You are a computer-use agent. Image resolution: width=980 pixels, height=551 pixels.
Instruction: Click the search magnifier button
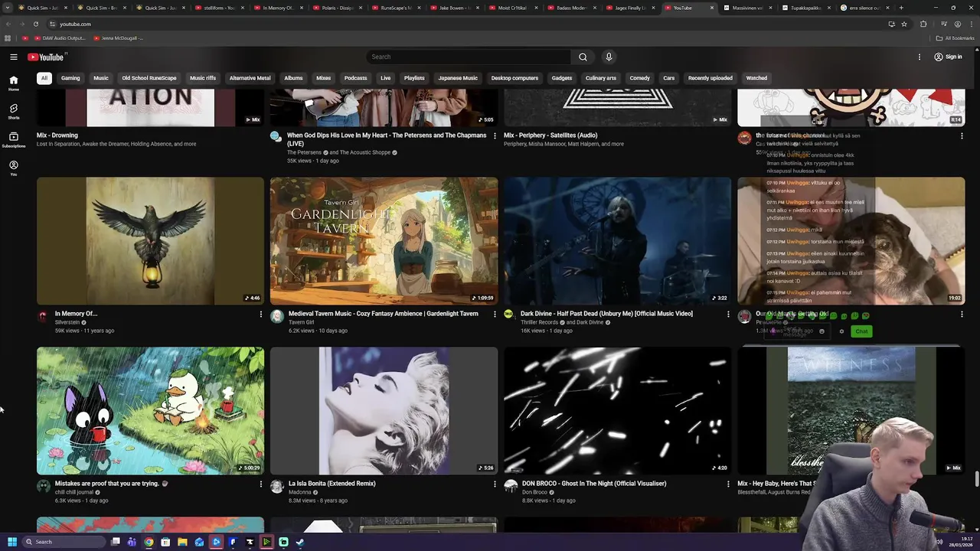[x=583, y=57]
